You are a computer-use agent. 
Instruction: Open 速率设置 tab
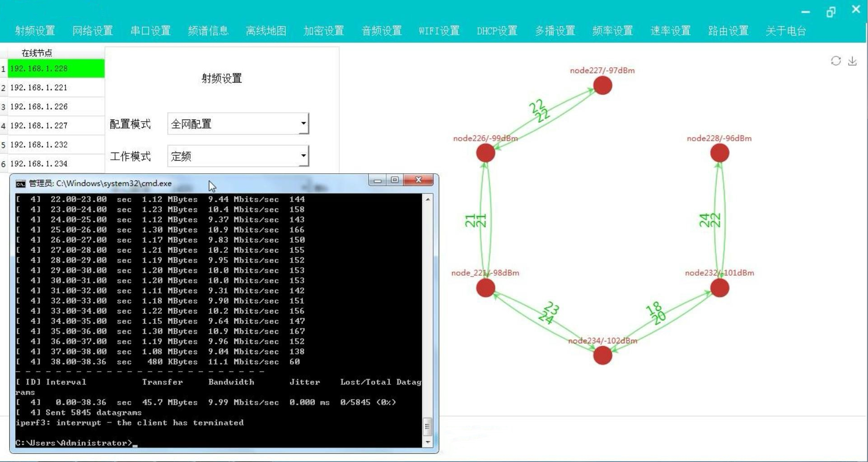(x=671, y=31)
